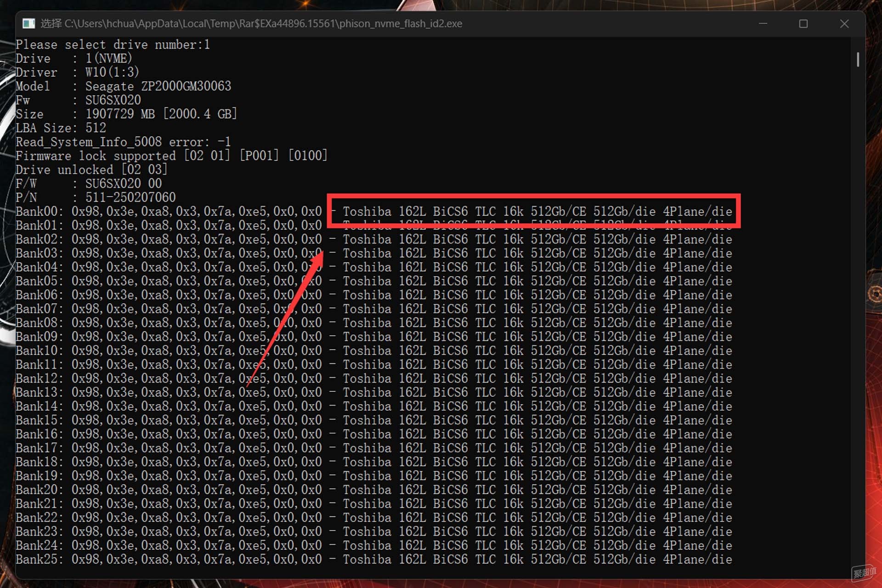Click the Bank25 row

click(x=374, y=559)
